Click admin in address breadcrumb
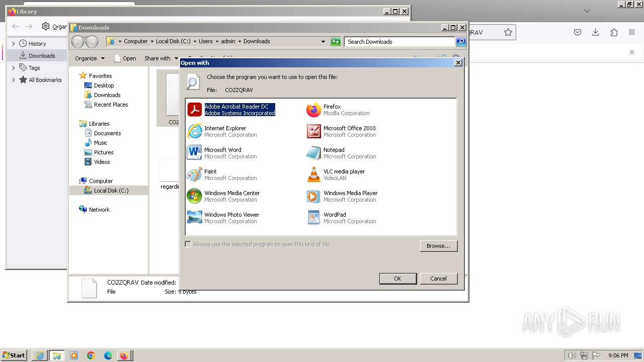This screenshot has width=644, height=362. click(228, 41)
